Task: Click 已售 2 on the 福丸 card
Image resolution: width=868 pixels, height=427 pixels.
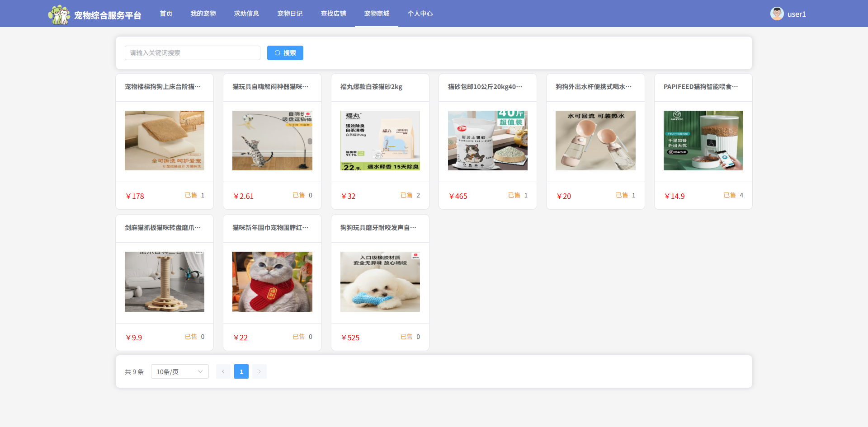Action: 410,195
